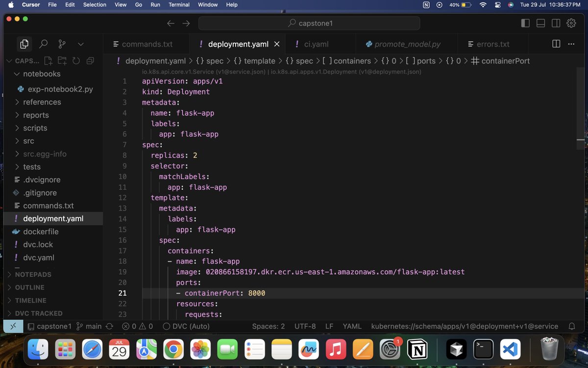Viewport: 588px width, 368px height.
Task: Click the New File icon in explorer
Action: pyautogui.click(x=48, y=61)
